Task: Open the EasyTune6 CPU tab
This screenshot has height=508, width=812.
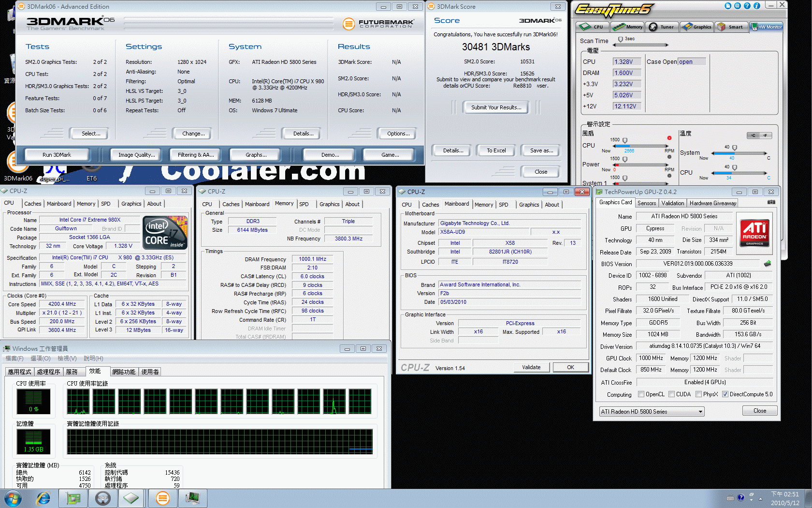Action: tap(593, 27)
